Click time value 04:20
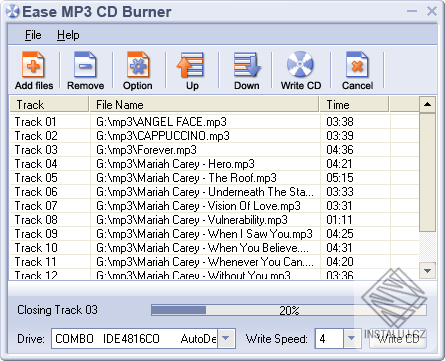The image size is (445, 361). (340, 262)
